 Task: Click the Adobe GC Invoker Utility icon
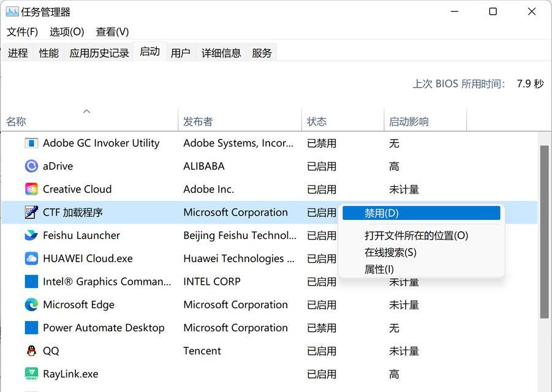pos(31,143)
